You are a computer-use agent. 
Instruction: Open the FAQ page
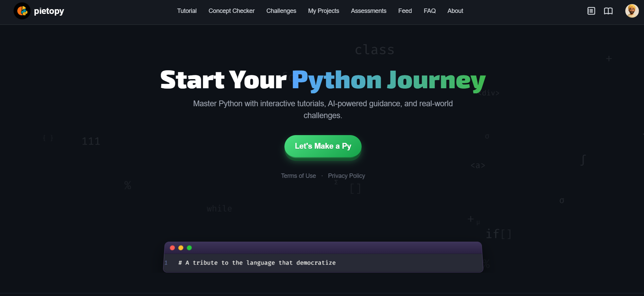(430, 11)
